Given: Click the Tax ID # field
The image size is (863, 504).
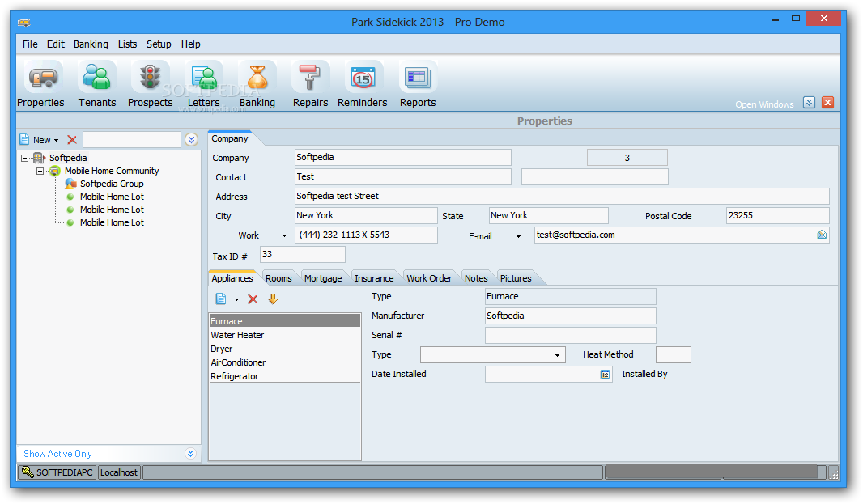Looking at the screenshot, I should click(303, 254).
